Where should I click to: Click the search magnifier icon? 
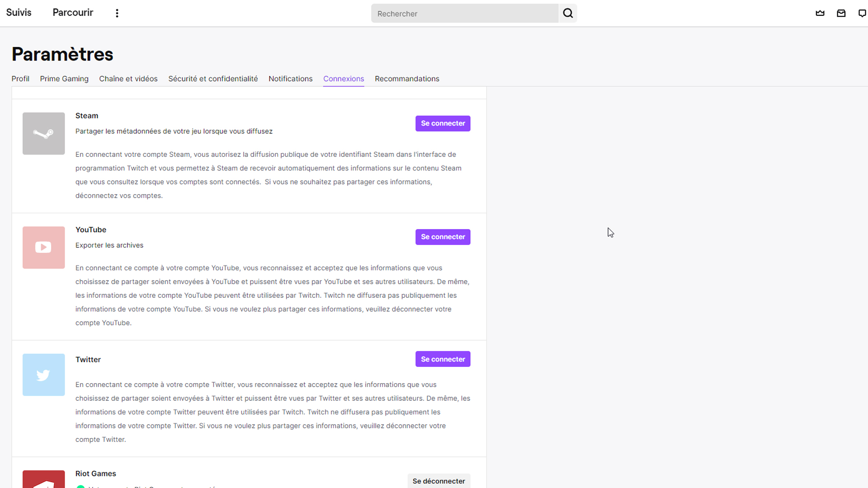(568, 13)
